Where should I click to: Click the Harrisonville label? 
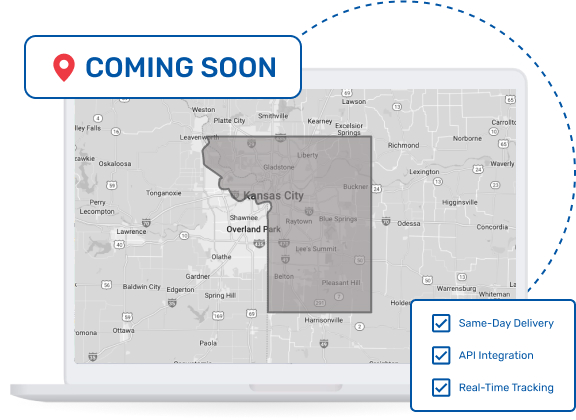[324, 320]
